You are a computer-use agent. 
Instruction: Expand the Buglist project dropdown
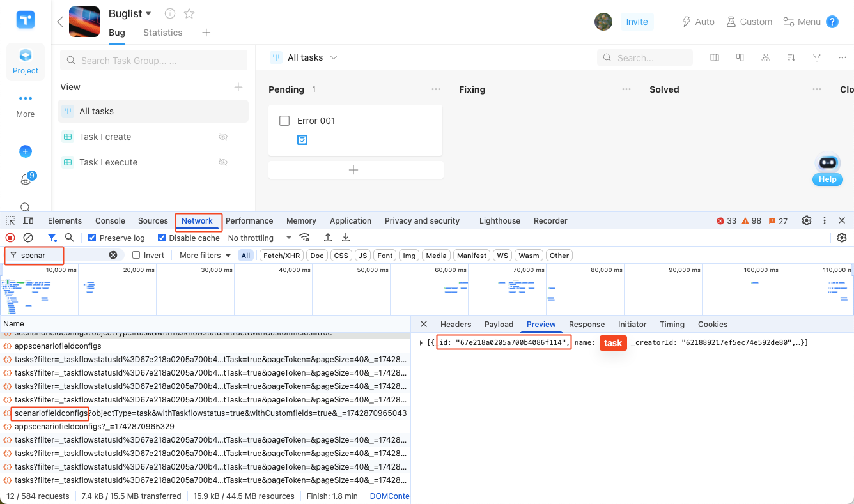[x=149, y=13]
